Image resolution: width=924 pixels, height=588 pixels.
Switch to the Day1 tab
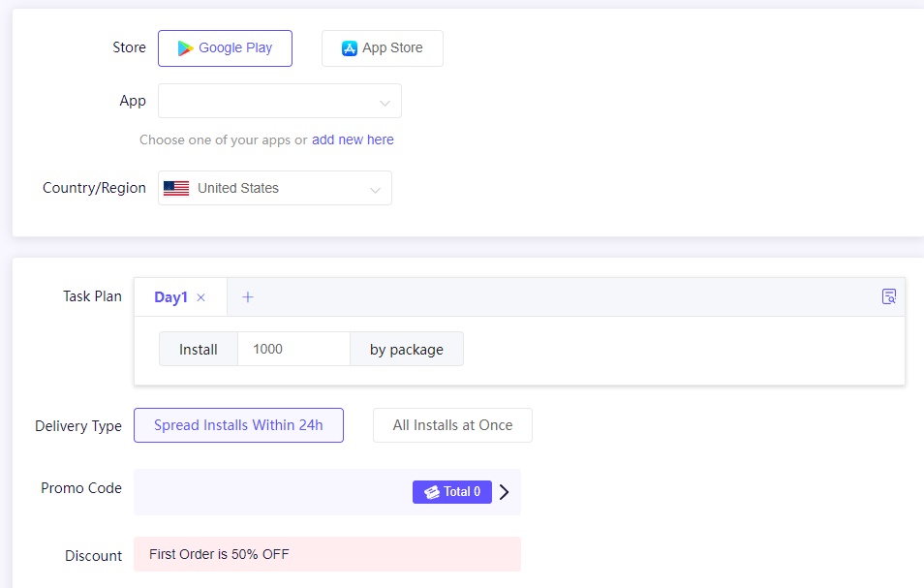[x=170, y=297]
